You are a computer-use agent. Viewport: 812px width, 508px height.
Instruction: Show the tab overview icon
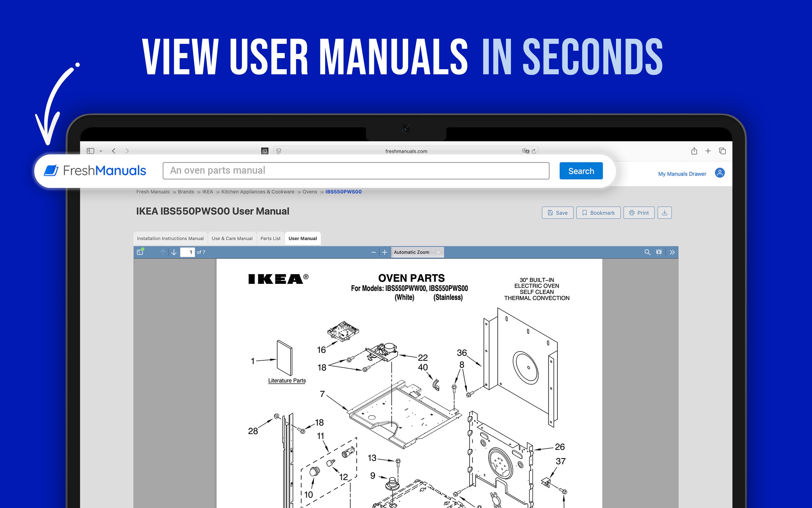point(722,151)
